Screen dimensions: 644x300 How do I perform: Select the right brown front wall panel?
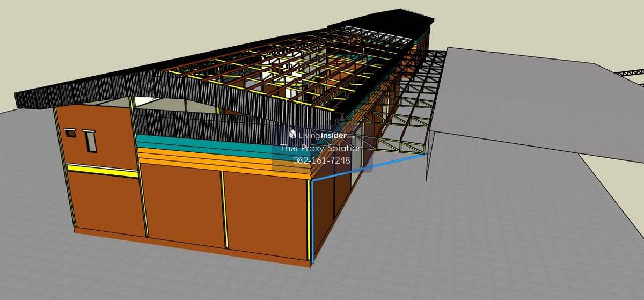(266, 215)
